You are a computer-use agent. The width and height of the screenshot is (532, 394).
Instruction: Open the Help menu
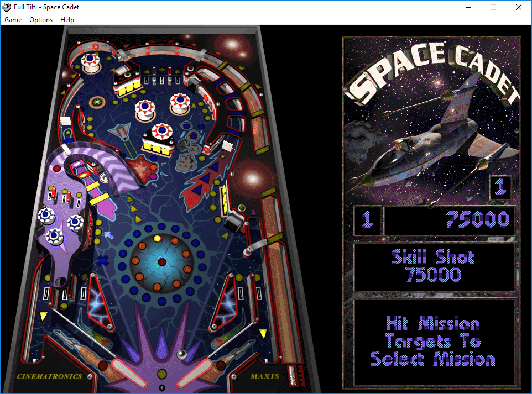click(67, 19)
